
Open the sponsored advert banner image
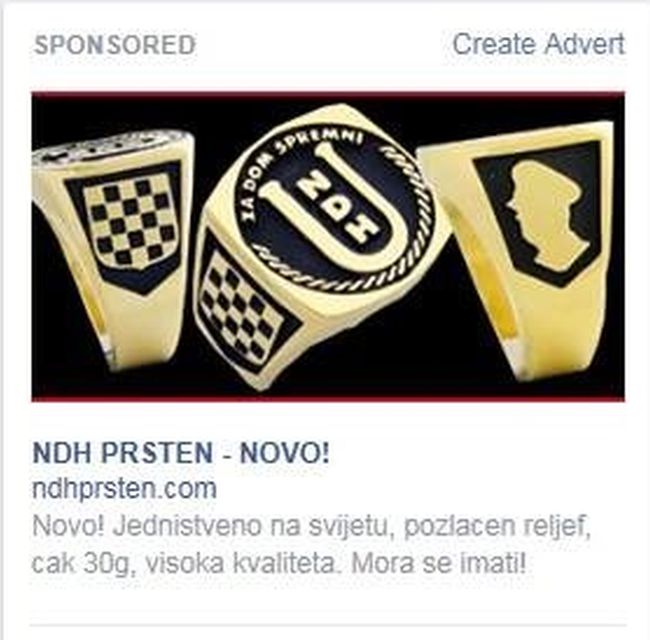pyautogui.click(x=328, y=247)
